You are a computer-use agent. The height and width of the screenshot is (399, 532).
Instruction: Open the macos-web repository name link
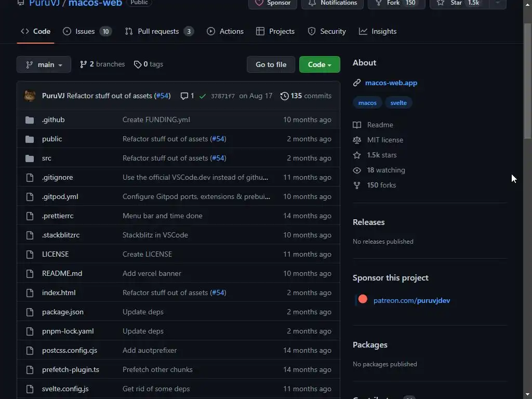tap(96, 3)
